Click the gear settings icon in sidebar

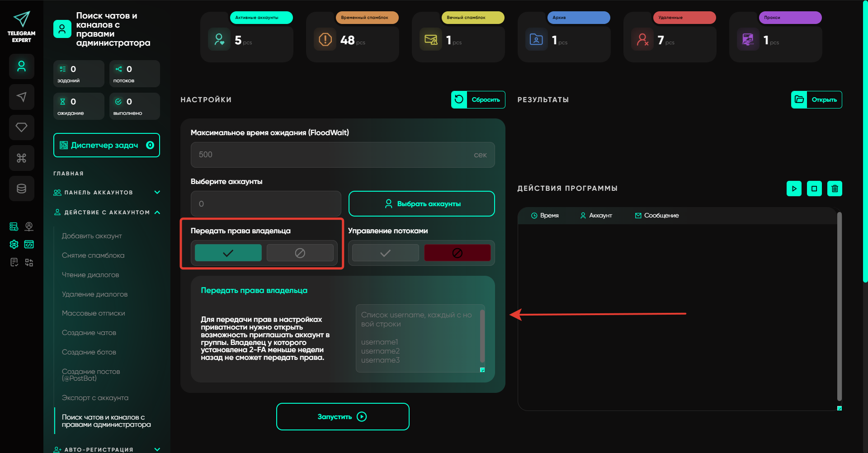click(x=14, y=245)
